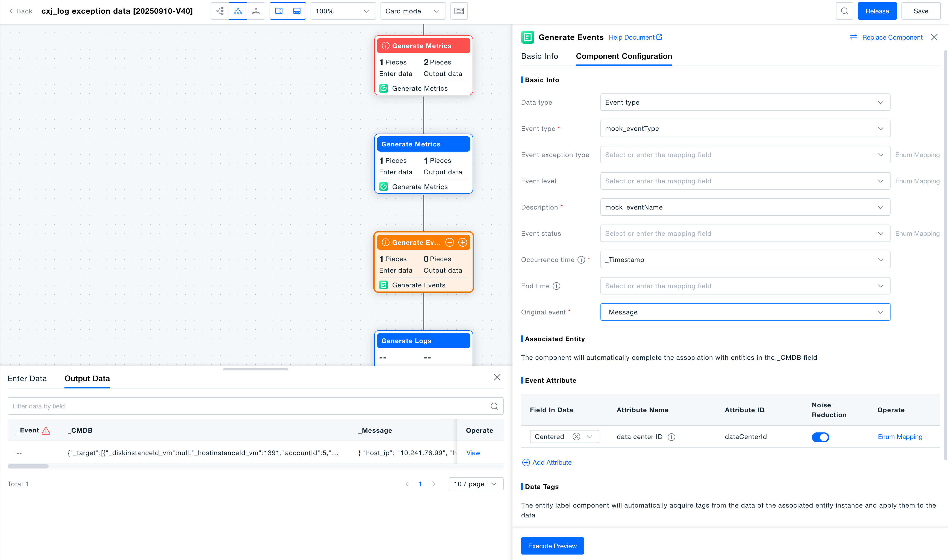Clear the Centered field selection

(576, 437)
